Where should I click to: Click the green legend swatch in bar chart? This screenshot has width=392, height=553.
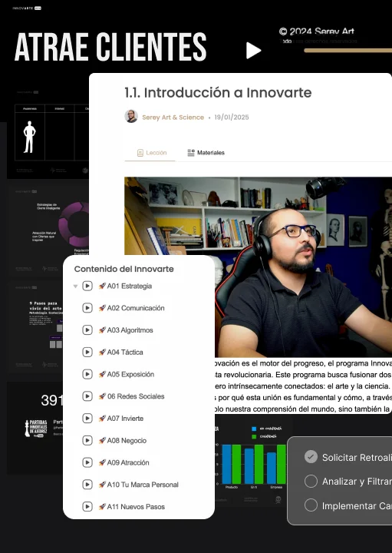point(254,436)
